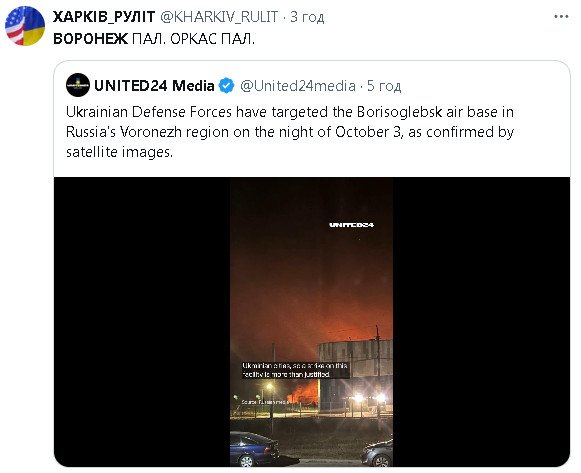Open the quoted tweet about Borisoglebsk air base

coord(290,132)
